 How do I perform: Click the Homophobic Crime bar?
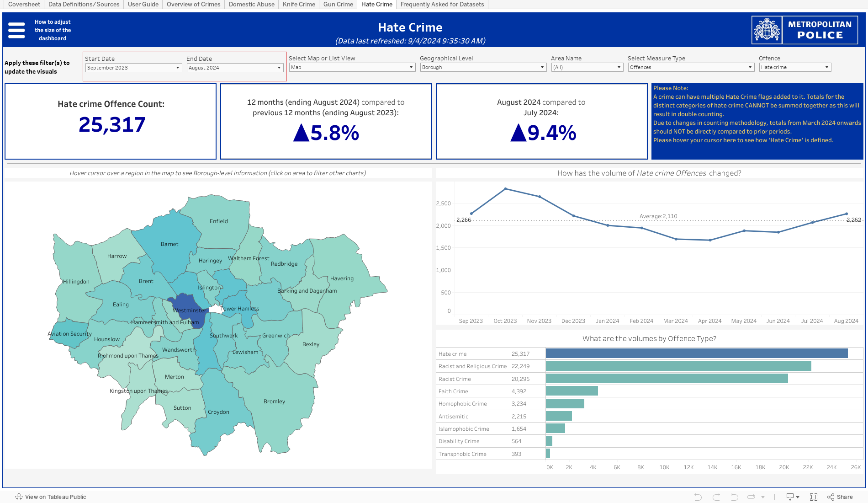click(x=565, y=403)
